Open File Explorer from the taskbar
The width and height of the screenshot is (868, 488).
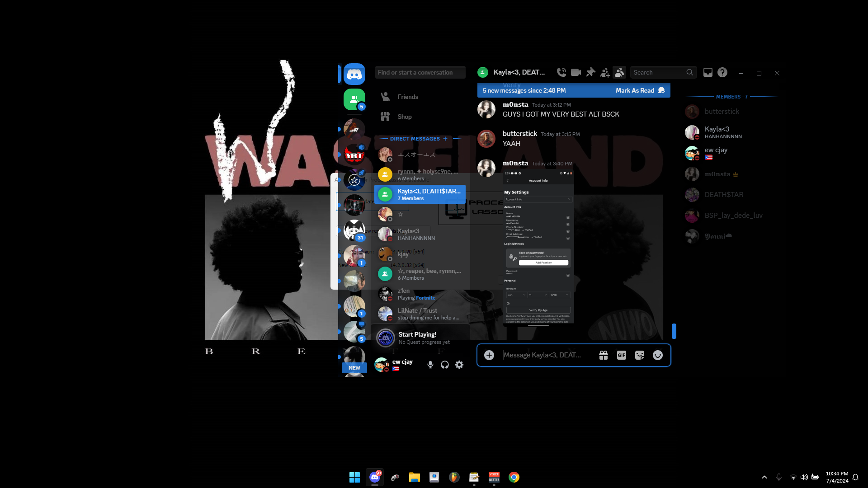[x=415, y=477]
